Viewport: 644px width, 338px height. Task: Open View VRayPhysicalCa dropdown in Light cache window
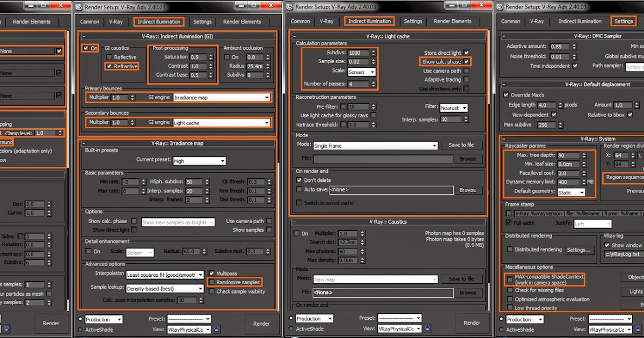coord(399,328)
